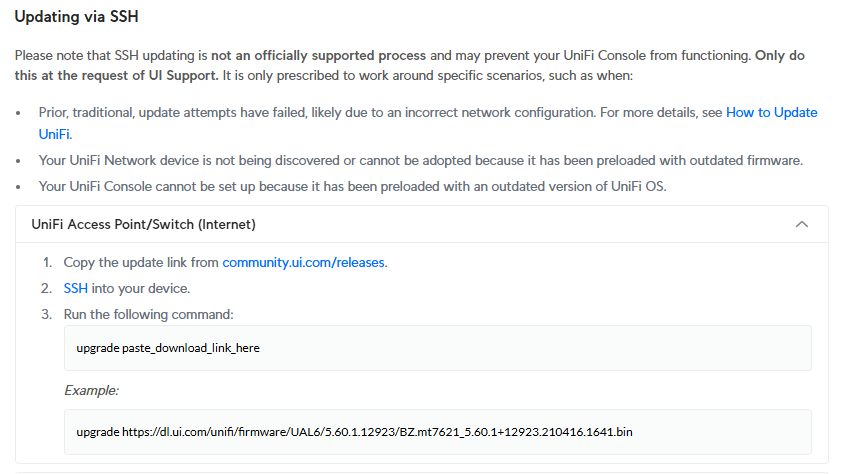Click the 'Copy the update link from' step text
This screenshot has height=474, width=845.
point(141,262)
